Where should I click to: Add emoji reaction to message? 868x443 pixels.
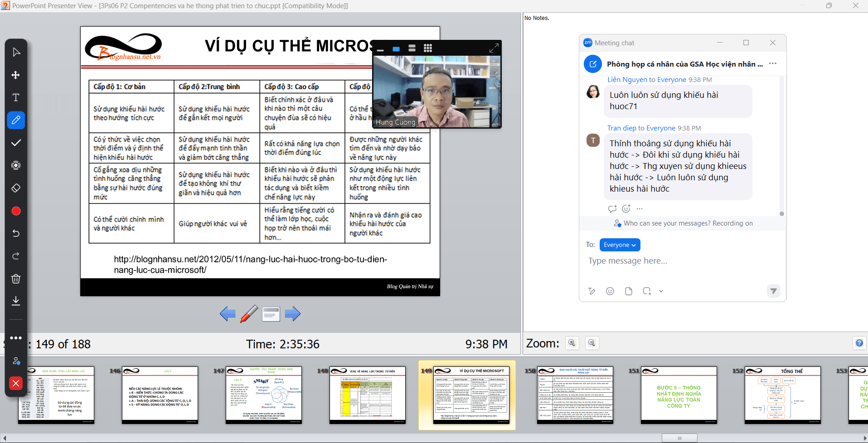coord(626,209)
